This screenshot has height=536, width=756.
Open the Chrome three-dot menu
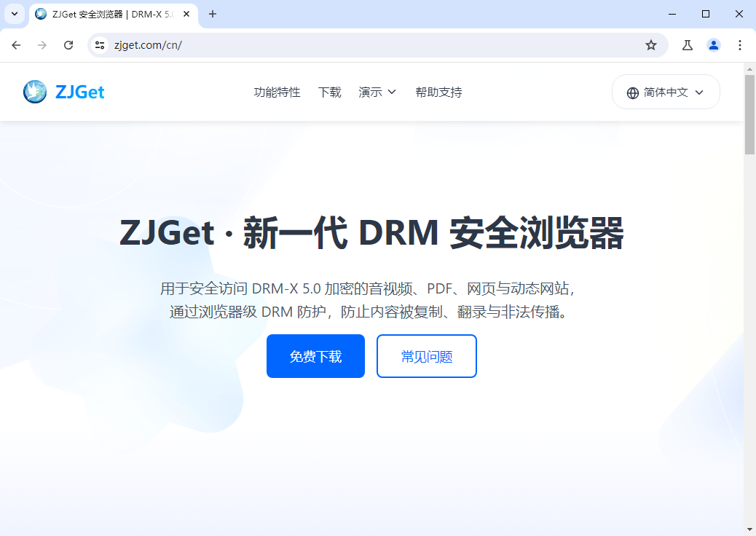point(739,45)
